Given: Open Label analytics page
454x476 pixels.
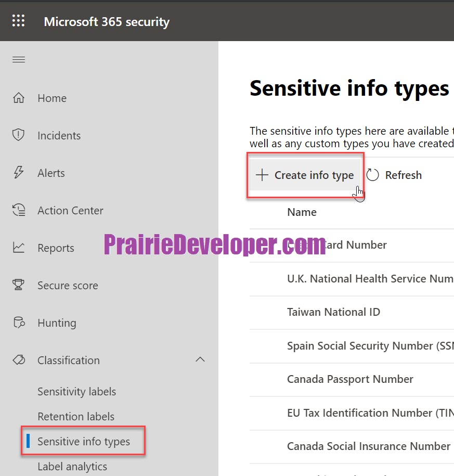Looking at the screenshot, I should click(x=72, y=466).
